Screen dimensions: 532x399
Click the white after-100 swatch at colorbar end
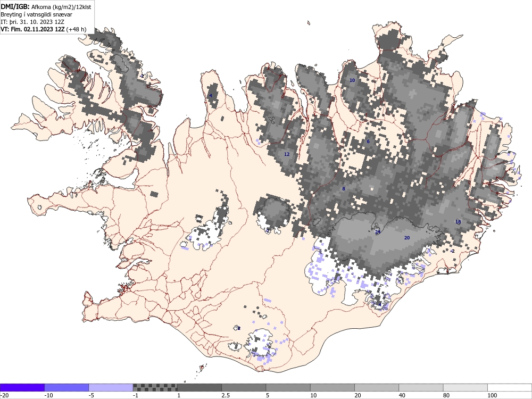click(x=510, y=387)
